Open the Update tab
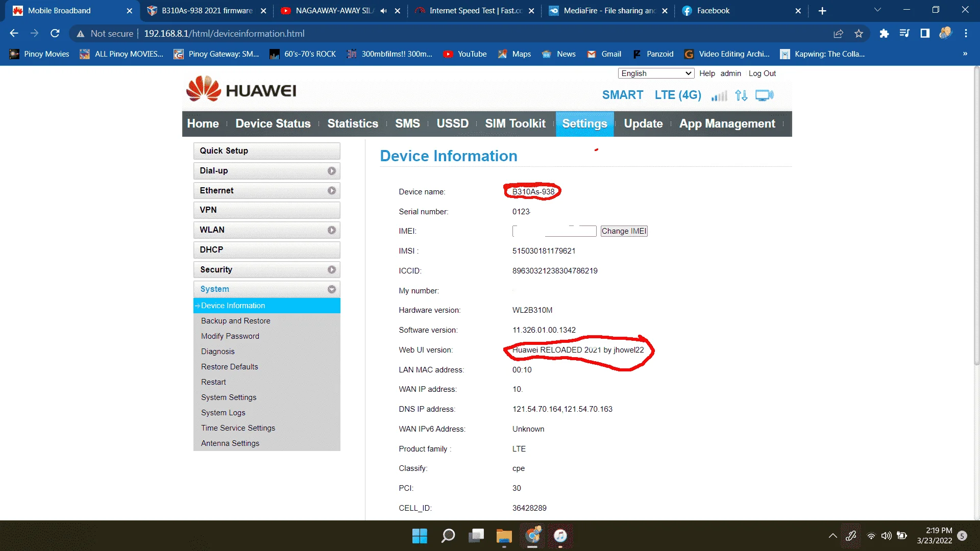The height and width of the screenshot is (551, 980). pyautogui.click(x=643, y=124)
